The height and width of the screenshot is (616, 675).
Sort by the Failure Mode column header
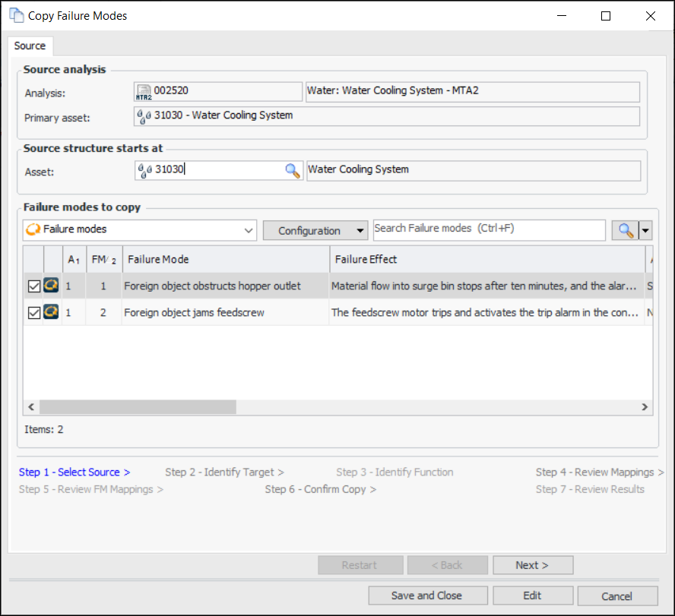(x=225, y=260)
